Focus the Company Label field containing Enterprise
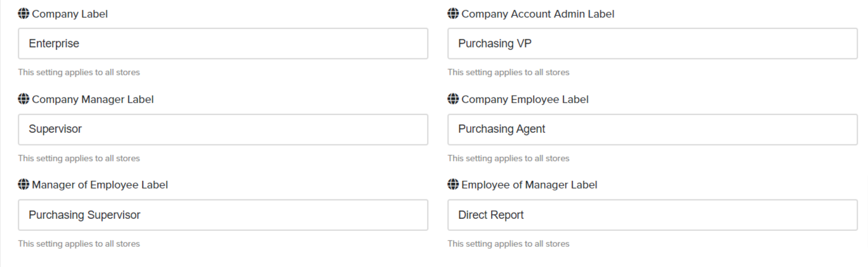 (223, 44)
